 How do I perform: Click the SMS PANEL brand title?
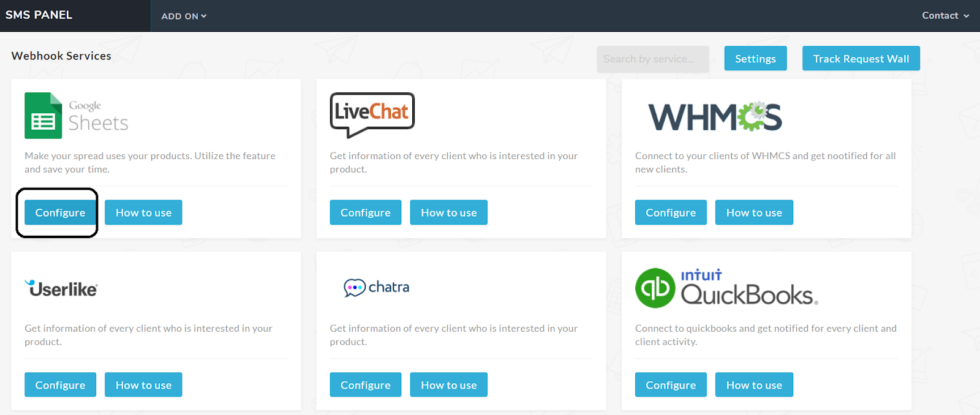click(x=39, y=15)
